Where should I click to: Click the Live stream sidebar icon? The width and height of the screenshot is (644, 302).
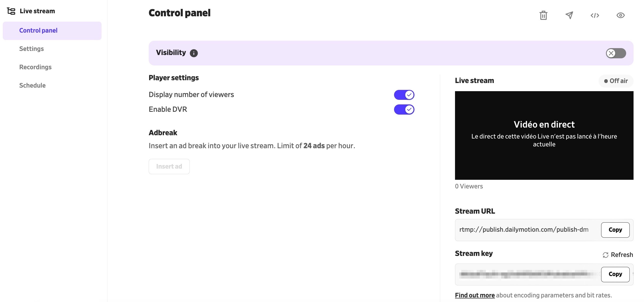(x=11, y=11)
